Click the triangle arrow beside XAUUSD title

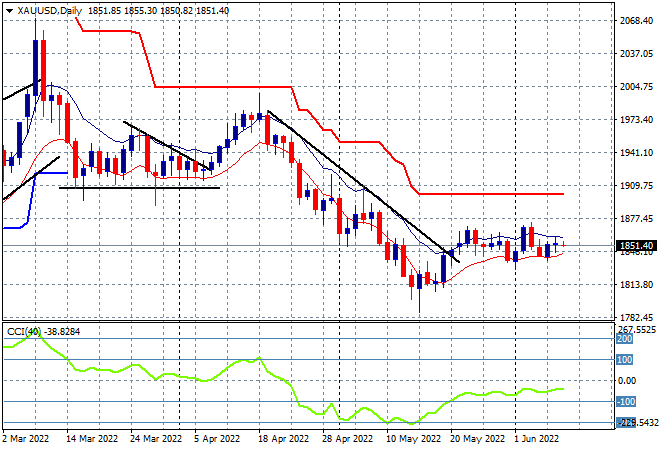pyautogui.click(x=9, y=11)
